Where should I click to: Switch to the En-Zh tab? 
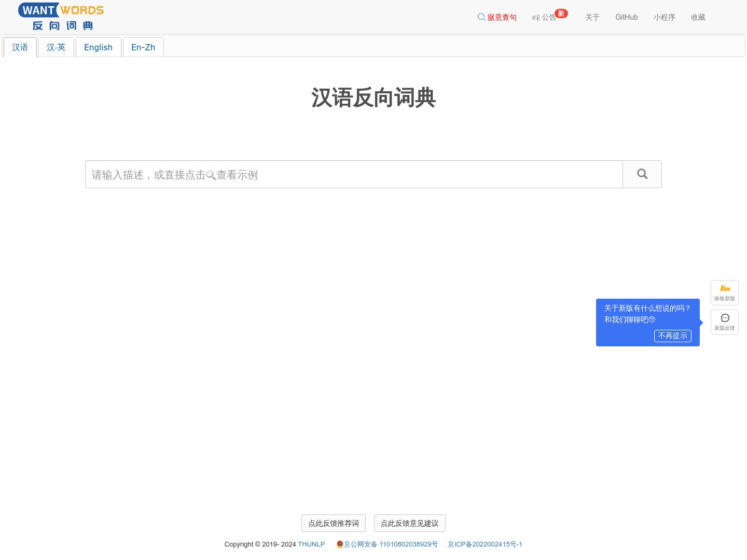tap(143, 47)
